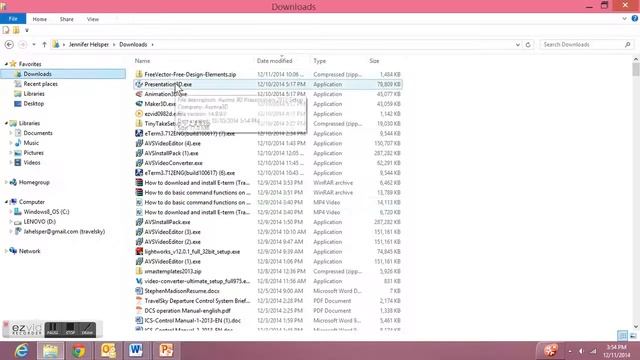The width and height of the screenshot is (640, 360).
Task: Select AVSInstallPack (1).exe
Action: pos(171,153)
